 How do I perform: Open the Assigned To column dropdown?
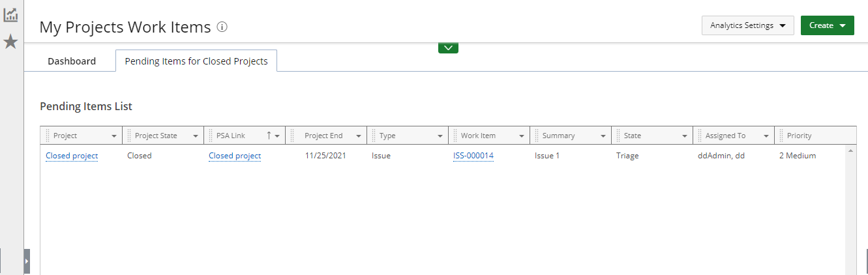coord(766,136)
